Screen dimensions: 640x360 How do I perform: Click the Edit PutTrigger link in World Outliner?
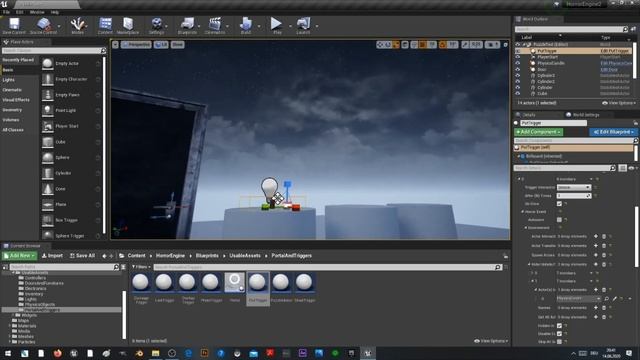615,51
